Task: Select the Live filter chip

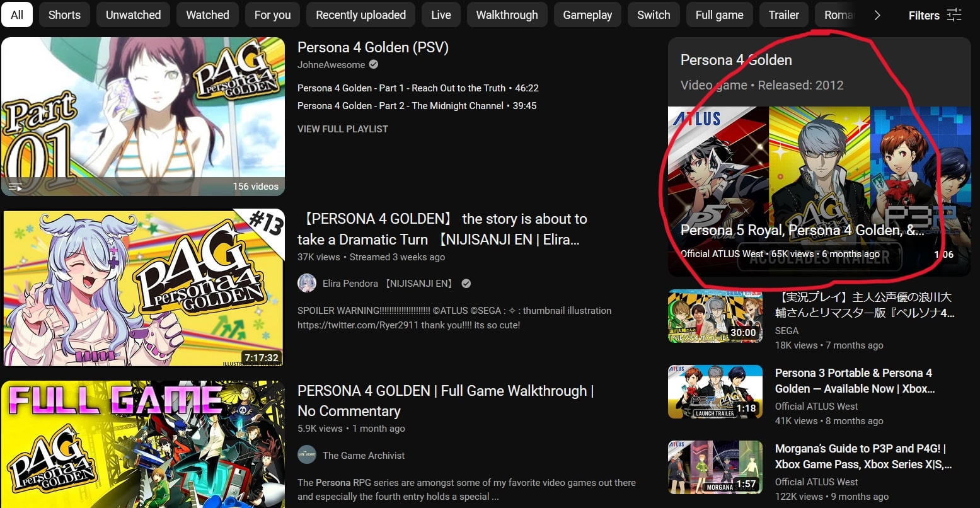Action: (441, 14)
